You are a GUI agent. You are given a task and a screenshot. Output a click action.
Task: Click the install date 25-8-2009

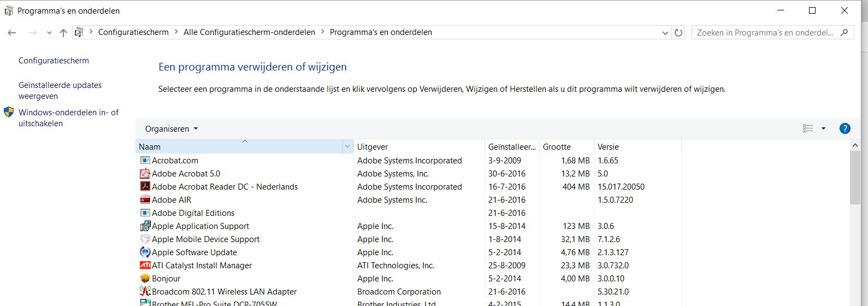click(507, 265)
